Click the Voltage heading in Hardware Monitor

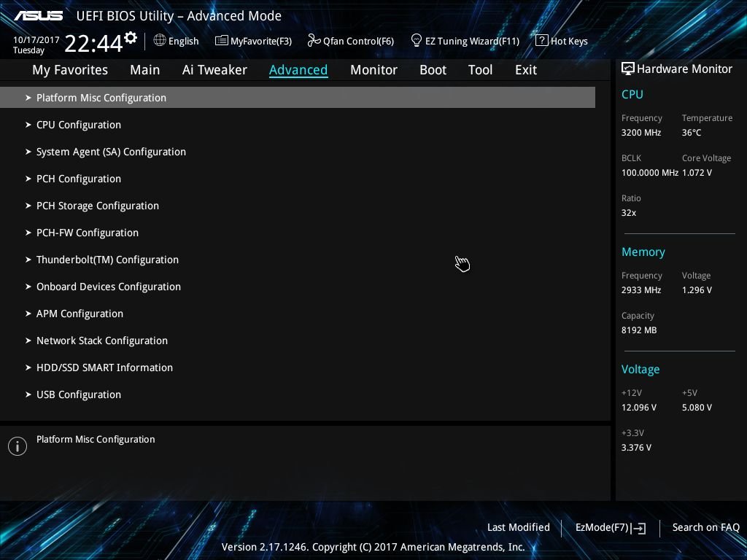pyautogui.click(x=640, y=370)
